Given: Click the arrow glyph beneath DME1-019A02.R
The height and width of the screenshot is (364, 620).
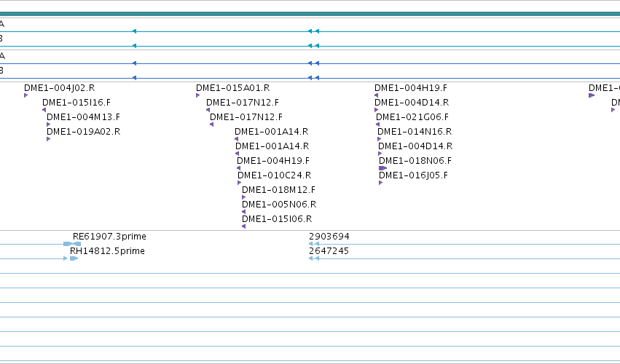Looking at the screenshot, I should coord(49,139).
